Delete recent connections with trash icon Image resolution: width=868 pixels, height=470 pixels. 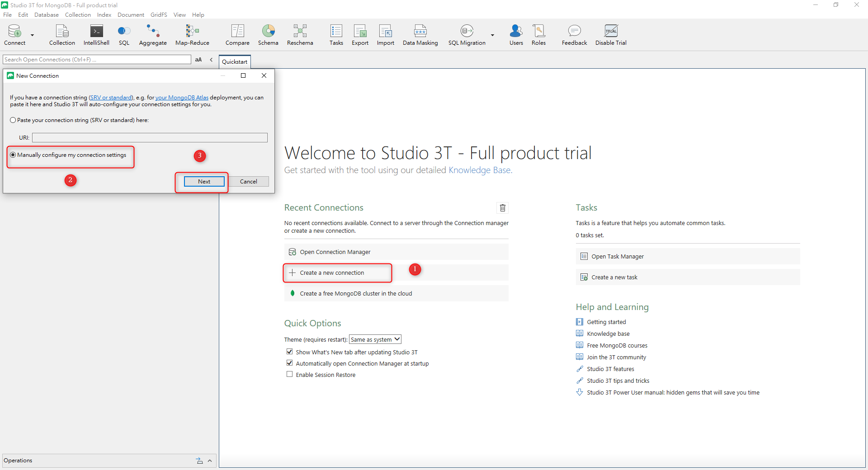[x=503, y=208]
